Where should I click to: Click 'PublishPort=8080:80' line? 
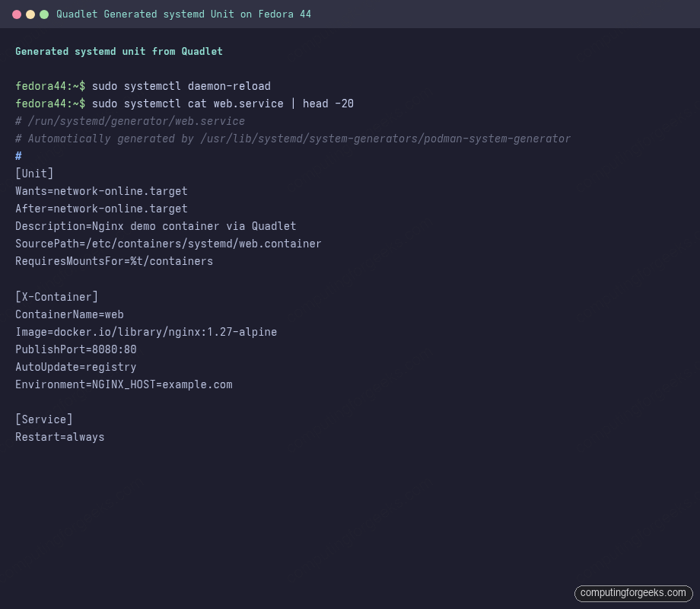[x=76, y=349]
